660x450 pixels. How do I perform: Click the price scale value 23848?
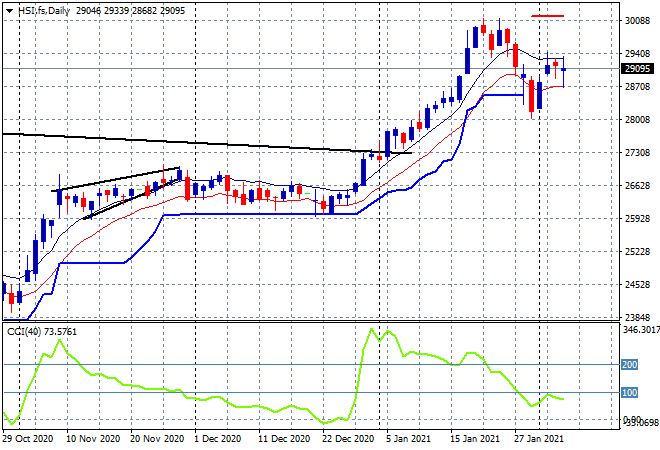[637, 317]
